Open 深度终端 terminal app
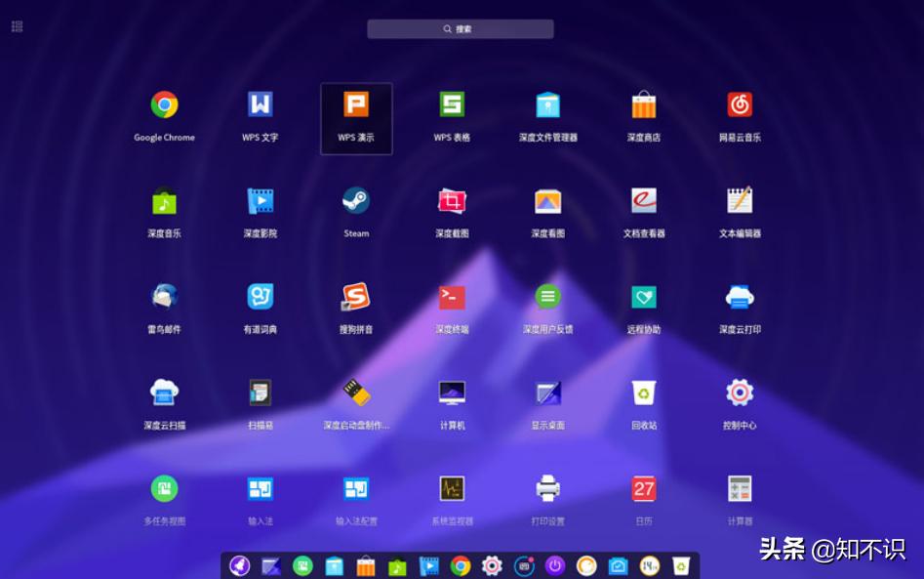The height and width of the screenshot is (579, 924). pyautogui.click(x=452, y=297)
